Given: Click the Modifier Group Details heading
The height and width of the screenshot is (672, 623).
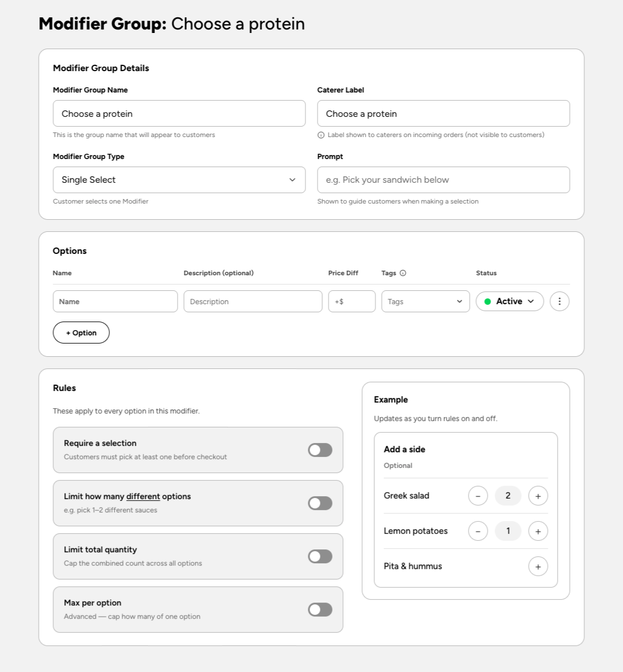Looking at the screenshot, I should (x=101, y=68).
